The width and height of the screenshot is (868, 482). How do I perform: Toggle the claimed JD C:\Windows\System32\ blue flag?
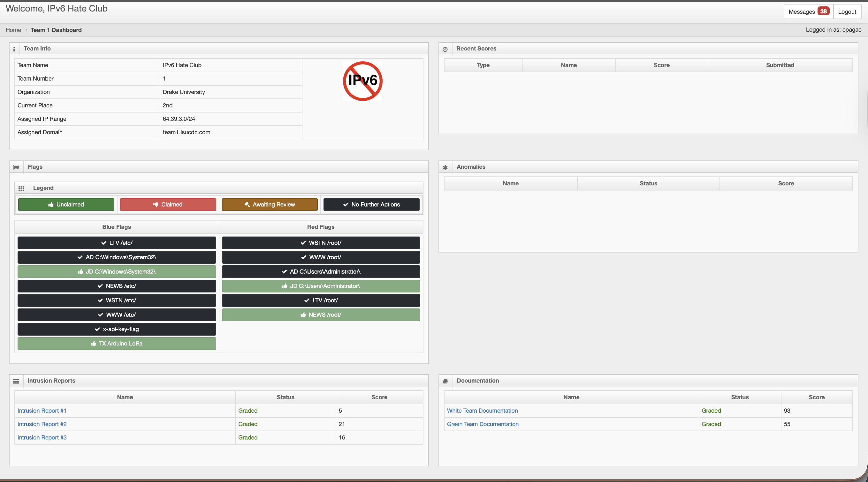pos(116,272)
